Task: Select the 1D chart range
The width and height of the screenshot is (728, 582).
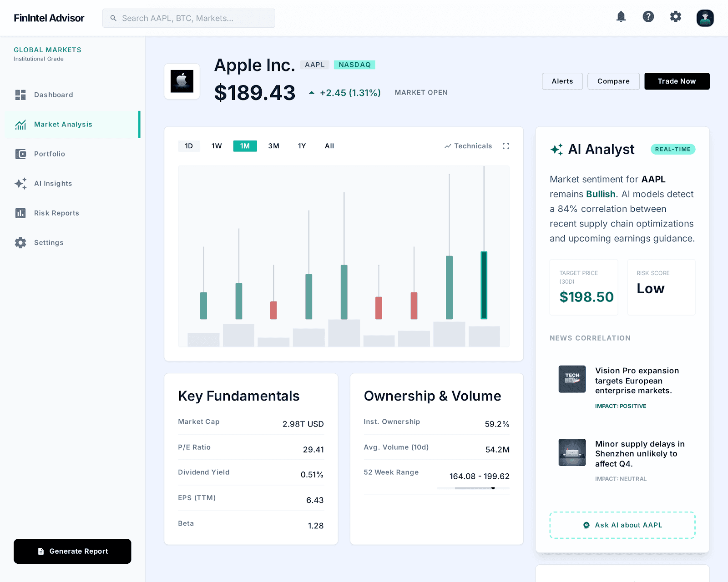Action: [x=189, y=146]
